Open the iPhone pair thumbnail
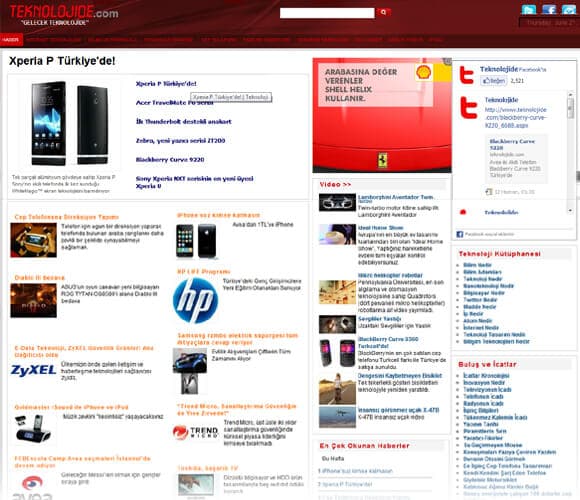 click(x=196, y=241)
